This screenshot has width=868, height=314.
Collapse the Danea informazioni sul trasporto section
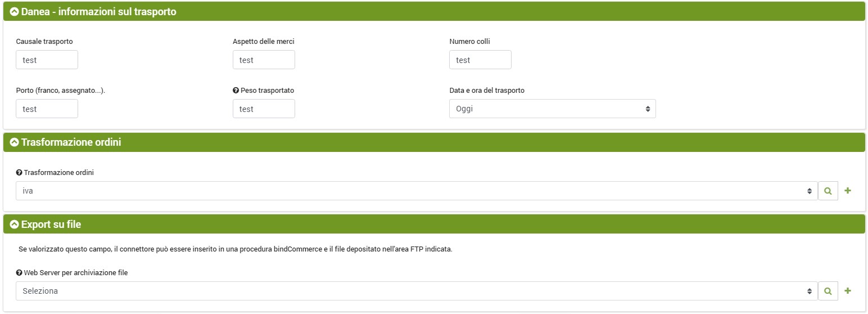click(x=15, y=12)
